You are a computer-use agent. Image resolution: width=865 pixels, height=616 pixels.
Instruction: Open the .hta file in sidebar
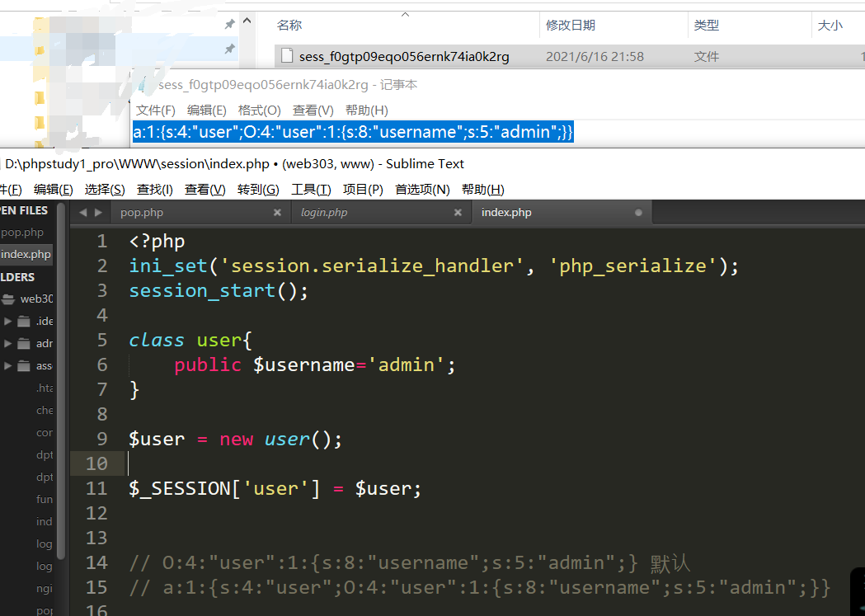[x=45, y=388]
